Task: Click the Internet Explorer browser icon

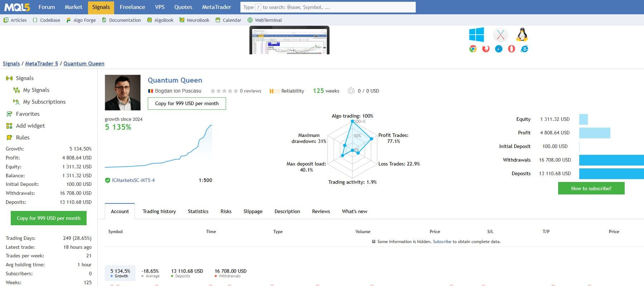Action: [x=525, y=49]
